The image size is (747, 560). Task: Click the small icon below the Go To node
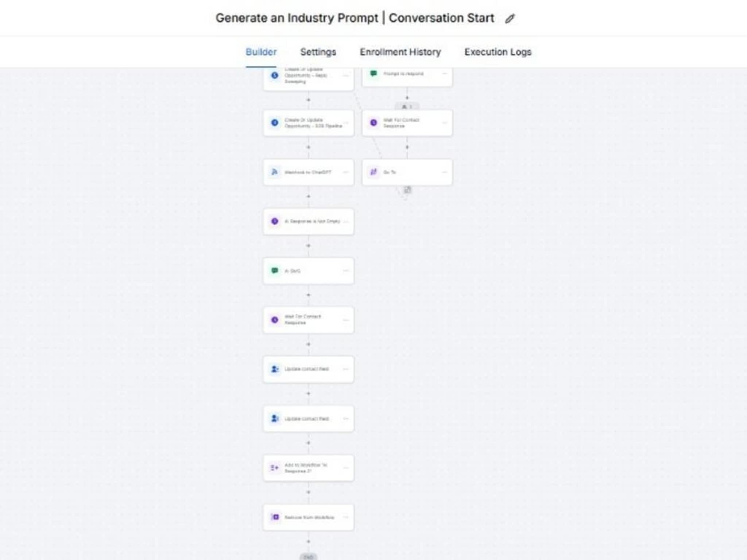click(407, 190)
